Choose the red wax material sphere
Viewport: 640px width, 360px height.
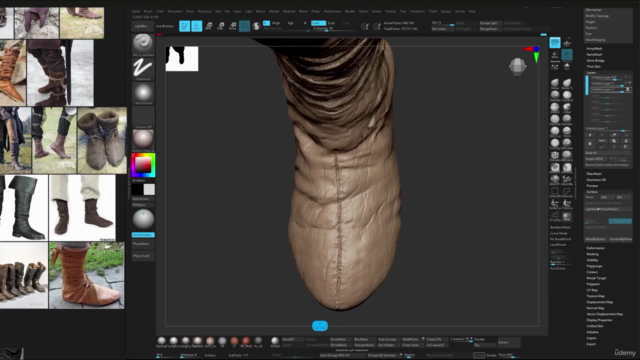[x=246, y=341]
